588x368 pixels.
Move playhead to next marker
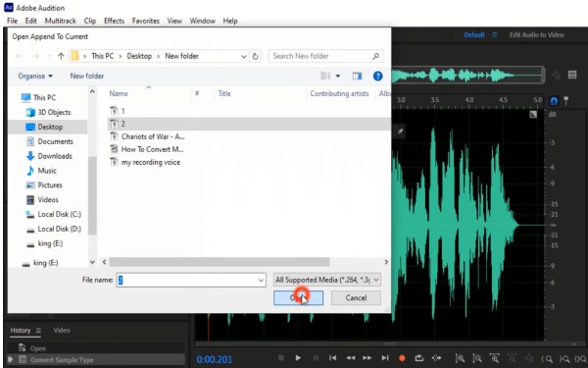click(385, 358)
